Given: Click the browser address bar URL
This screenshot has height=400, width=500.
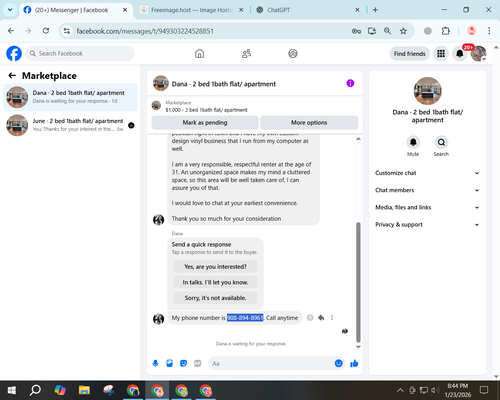Looking at the screenshot, I should tap(145, 31).
